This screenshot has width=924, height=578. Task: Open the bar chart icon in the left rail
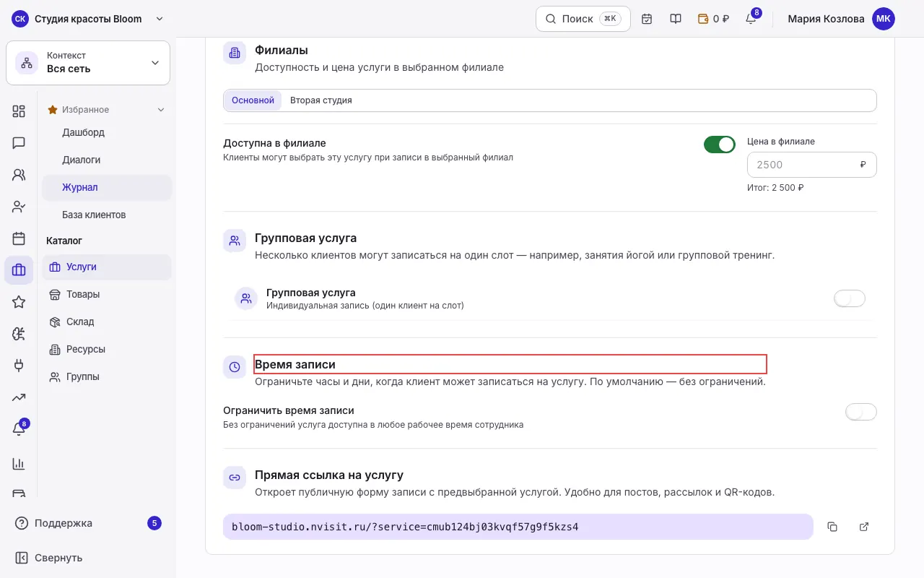[19, 464]
